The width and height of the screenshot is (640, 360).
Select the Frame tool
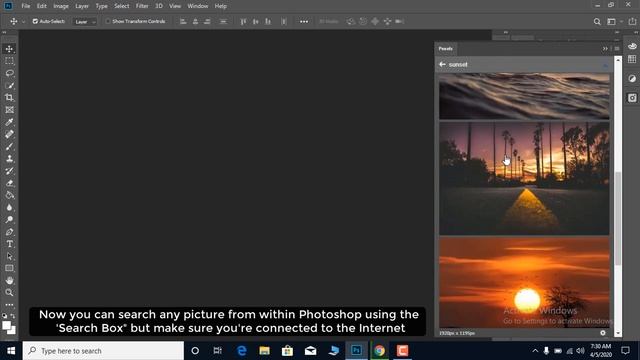(x=9, y=110)
